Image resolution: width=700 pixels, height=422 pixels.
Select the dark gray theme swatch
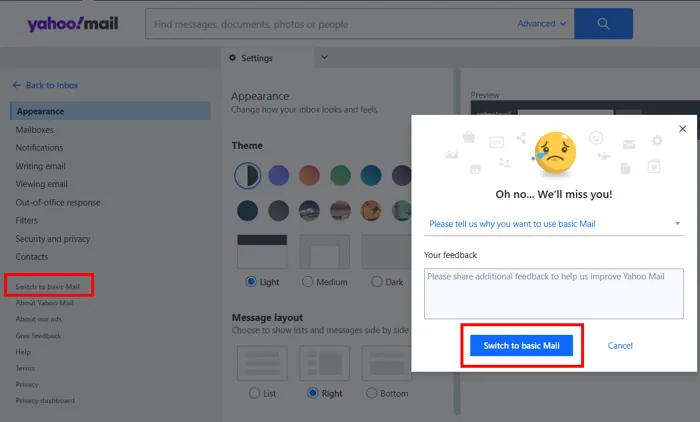[x=279, y=210]
